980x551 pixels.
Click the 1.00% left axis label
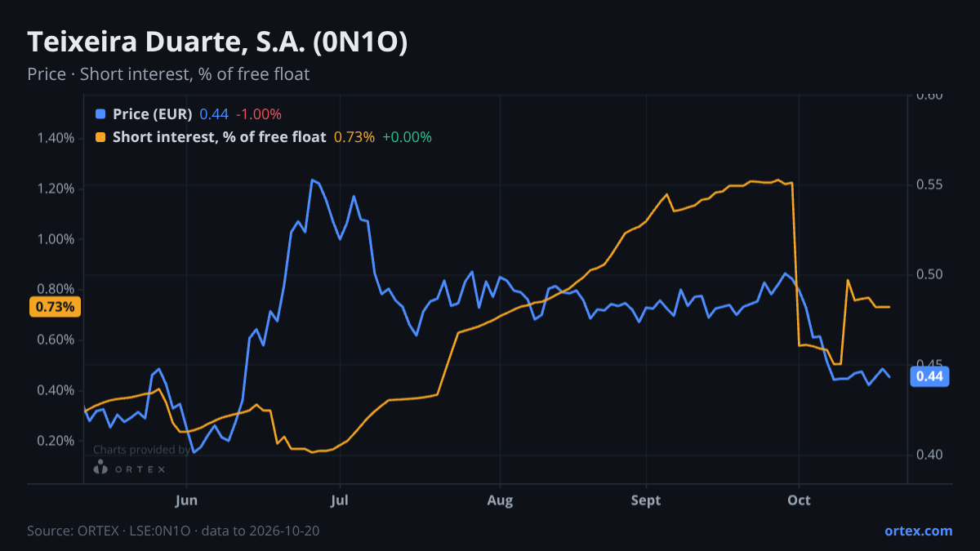pyautogui.click(x=56, y=239)
